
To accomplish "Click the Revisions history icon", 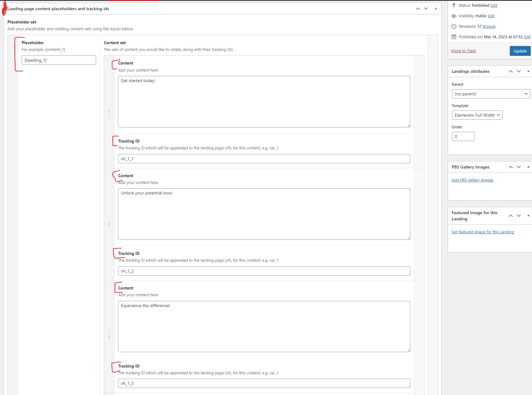I will [x=454, y=27].
